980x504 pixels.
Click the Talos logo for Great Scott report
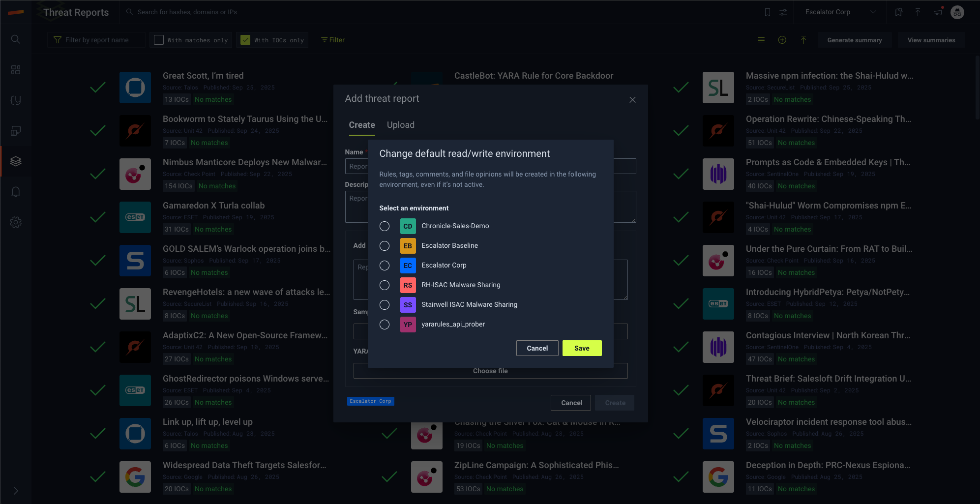point(135,88)
